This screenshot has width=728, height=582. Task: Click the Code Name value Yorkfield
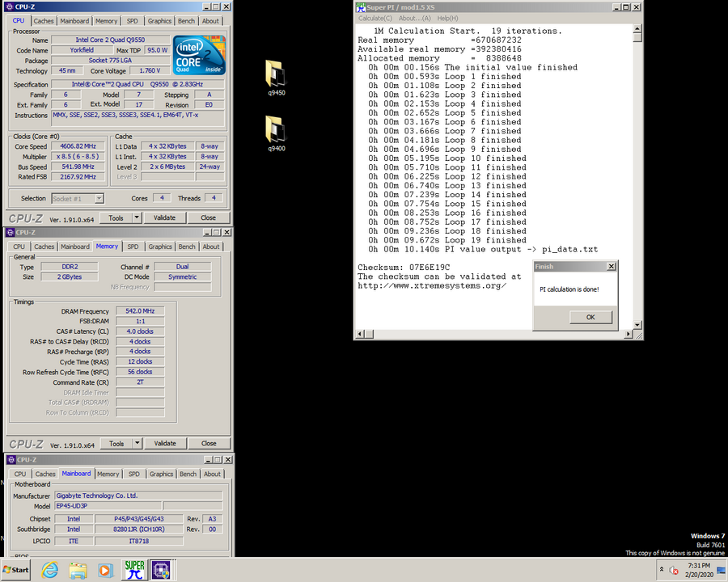[x=82, y=50]
